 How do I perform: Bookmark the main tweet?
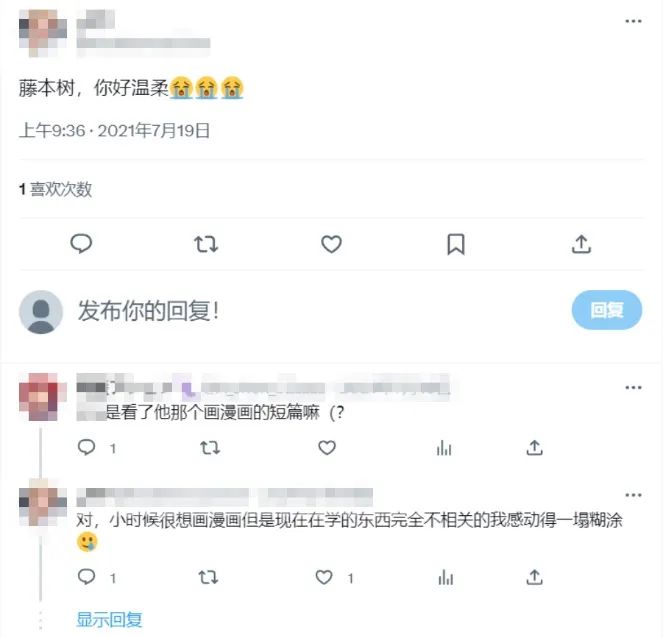[x=456, y=244]
